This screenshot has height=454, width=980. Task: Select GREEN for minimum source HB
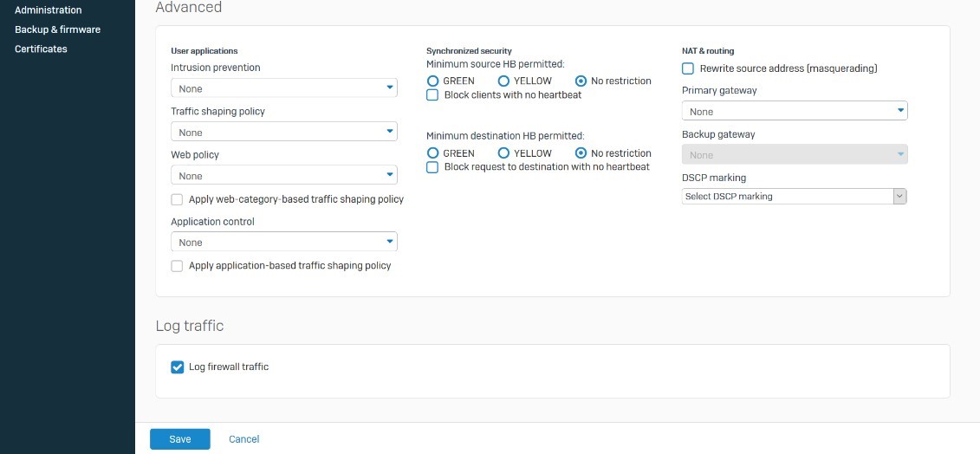(432, 81)
